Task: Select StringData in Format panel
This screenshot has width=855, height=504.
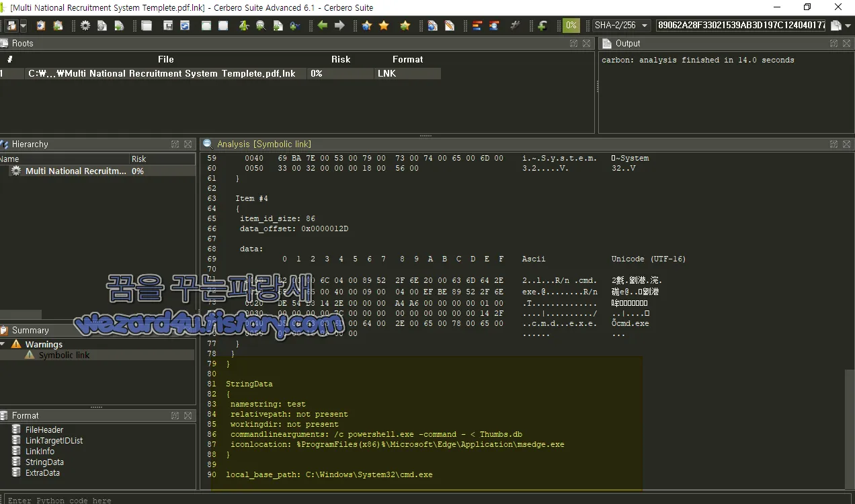Action: pyautogui.click(x=44, y=462)
